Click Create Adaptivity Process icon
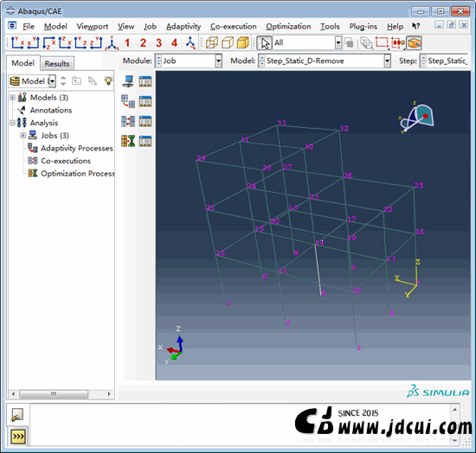This screenshot has height=453, width=476. (128, 101)
